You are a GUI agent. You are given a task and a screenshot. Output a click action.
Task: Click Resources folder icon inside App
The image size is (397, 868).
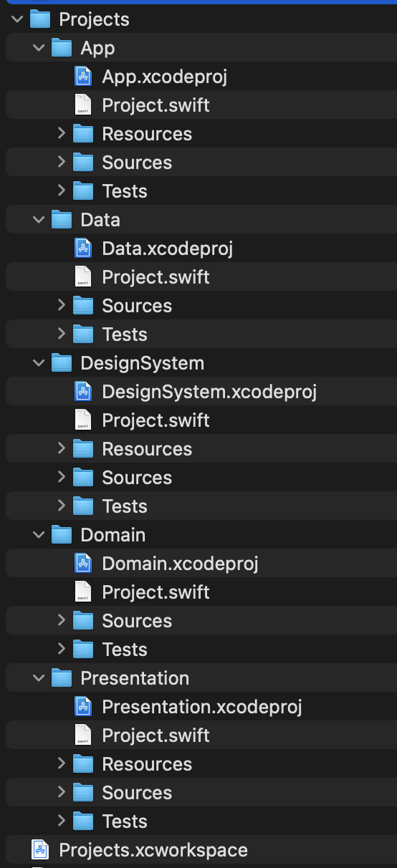(83, 133)
